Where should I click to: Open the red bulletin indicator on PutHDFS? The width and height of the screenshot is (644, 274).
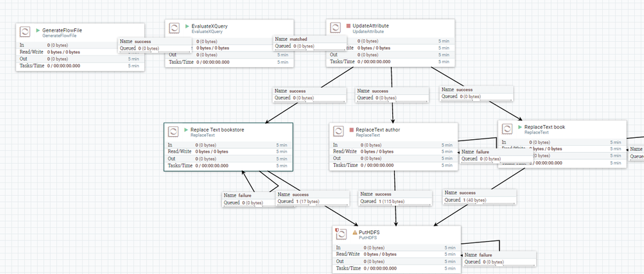[337, 230]
